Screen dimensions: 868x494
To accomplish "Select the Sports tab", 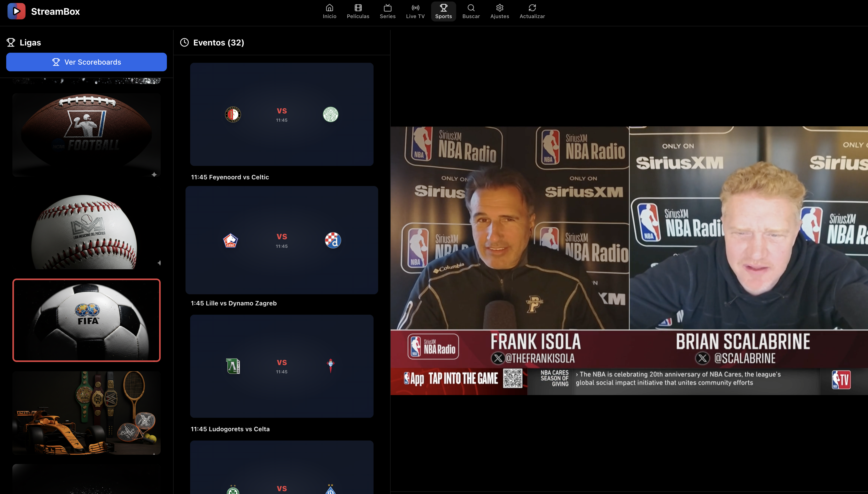I will point(443,11).
